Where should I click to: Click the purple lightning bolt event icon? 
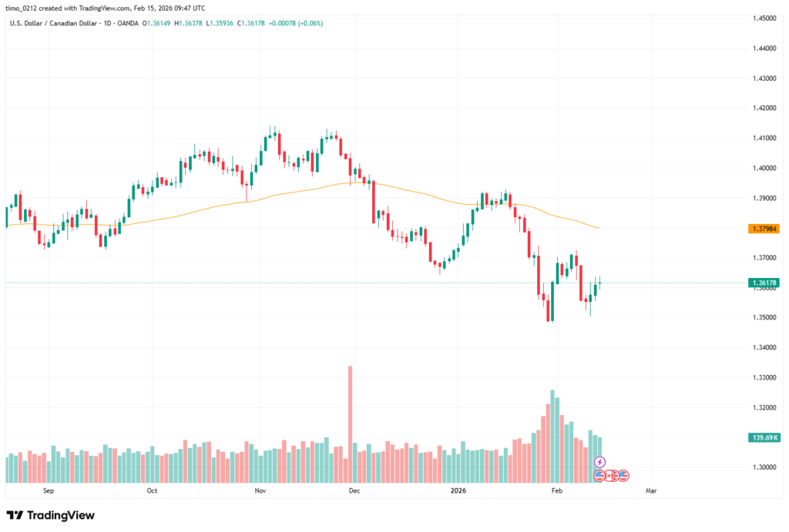[x=599, y=462]
